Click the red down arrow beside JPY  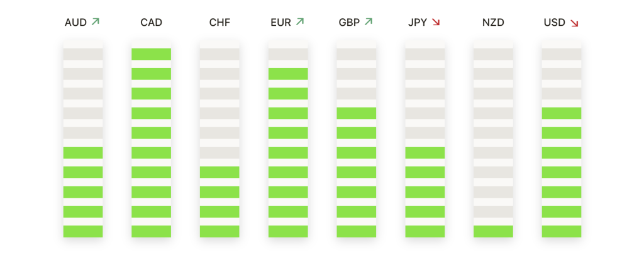(x=436, y=23)
